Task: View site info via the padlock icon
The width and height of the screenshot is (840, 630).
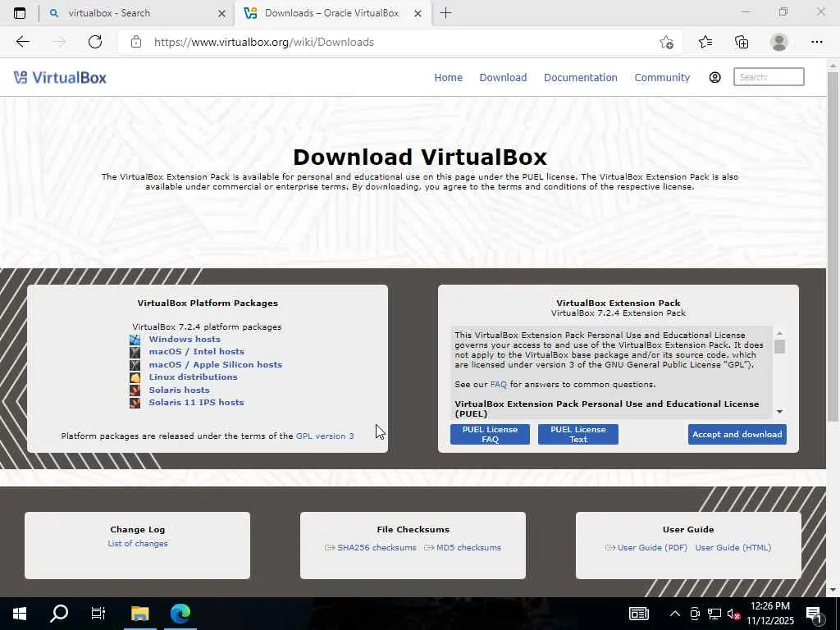Action: (x=136, y=42)
